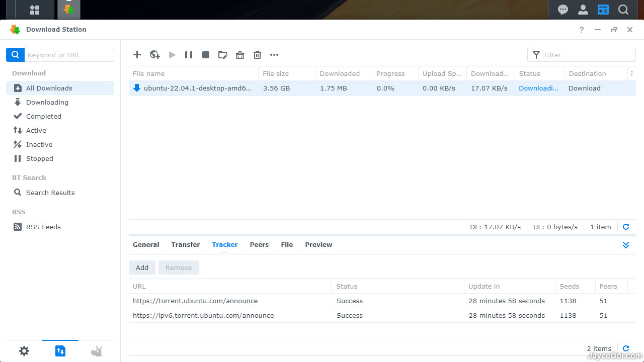Image resolution: width=644 pixels, height=362 pixels.
Task: Click the blue arrow icon of ubuntu task
Action: (137, 88)
